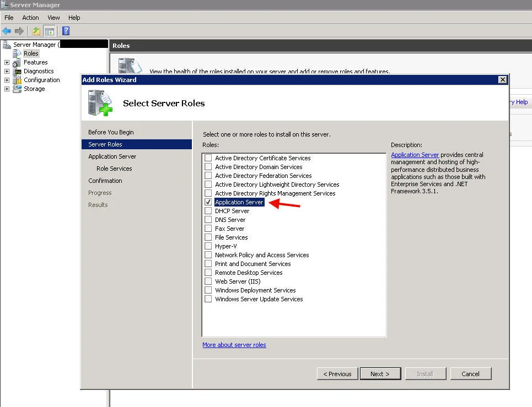The height and width of the screenshot is (407, 532).
Task: Select the Hyper-V role label
Action: (x=225, y=246)
